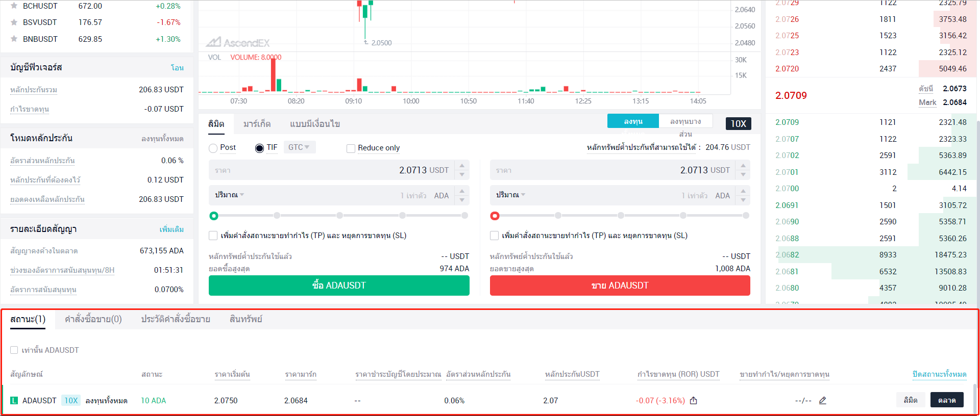The width and height of the screenshot is (980, 416).
Task: Favorite BCHUSDT with its star icon
Action: (x=14, y=6)
